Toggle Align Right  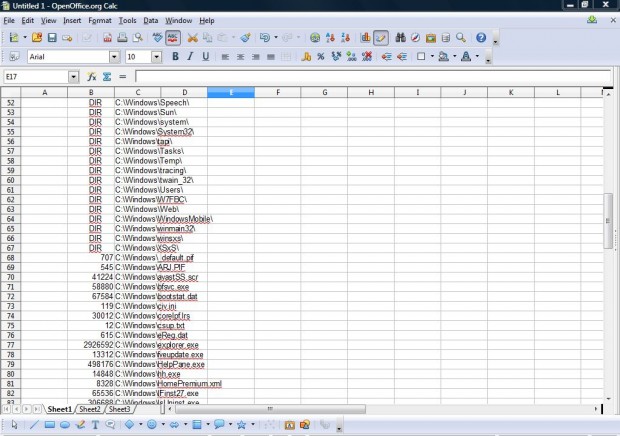(x=256, y=57)
